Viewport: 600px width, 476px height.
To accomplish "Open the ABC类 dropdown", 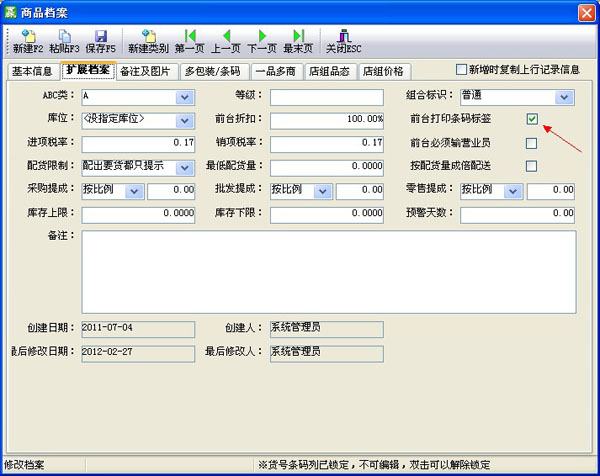I will (x=184, y=98).
